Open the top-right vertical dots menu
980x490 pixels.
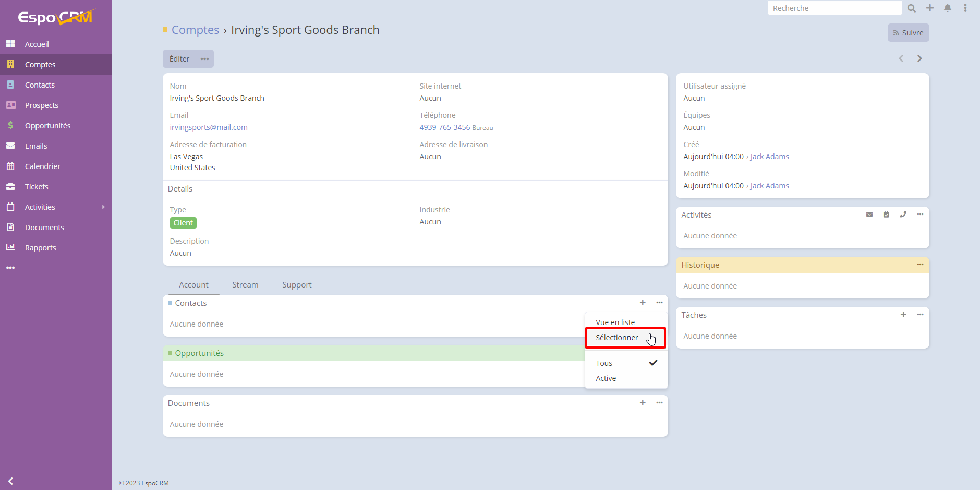click(965, 8)
